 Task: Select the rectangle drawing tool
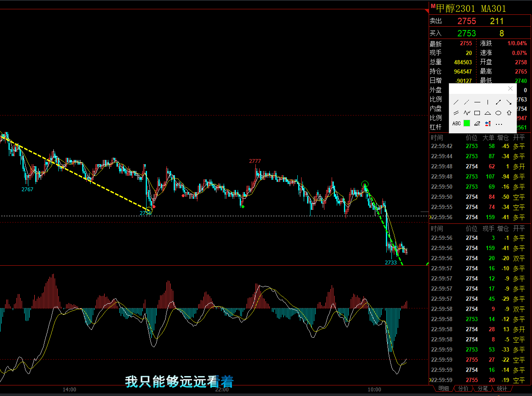pyautogui.click(x=477, y=113)
